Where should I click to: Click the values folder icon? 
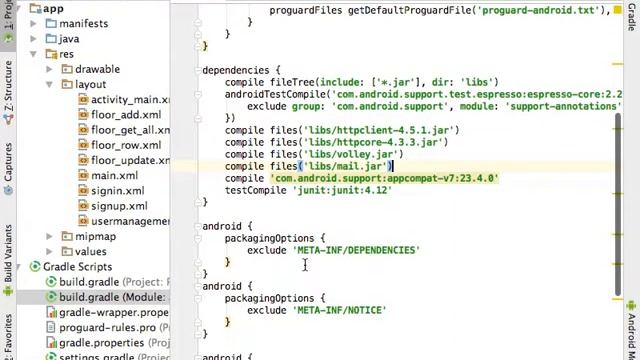(x=67, y=251)
